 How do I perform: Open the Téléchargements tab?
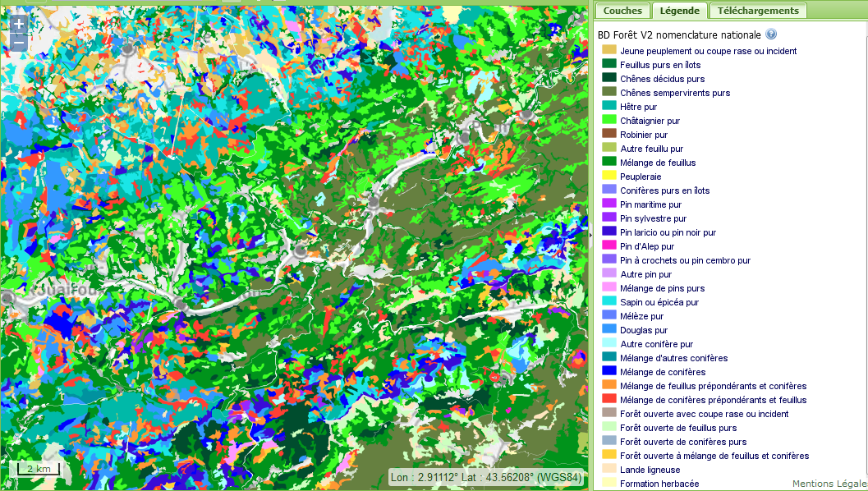pos(757,11)
